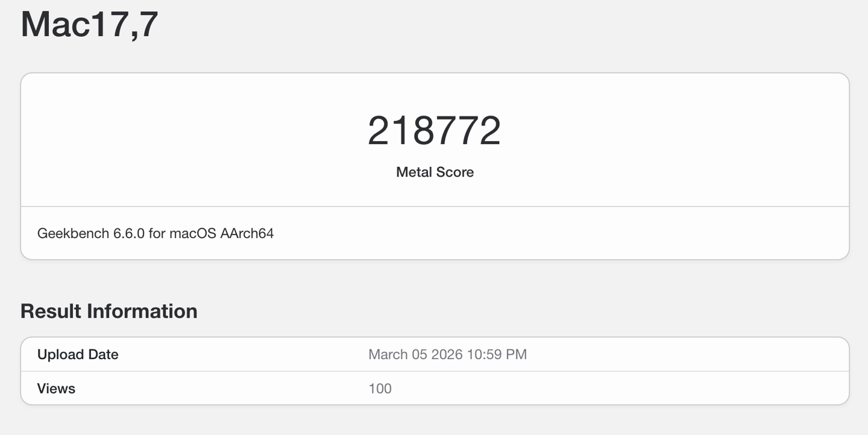Click the word macOS in platform line
Screen dimensions: 868x435
click(192, 233)
